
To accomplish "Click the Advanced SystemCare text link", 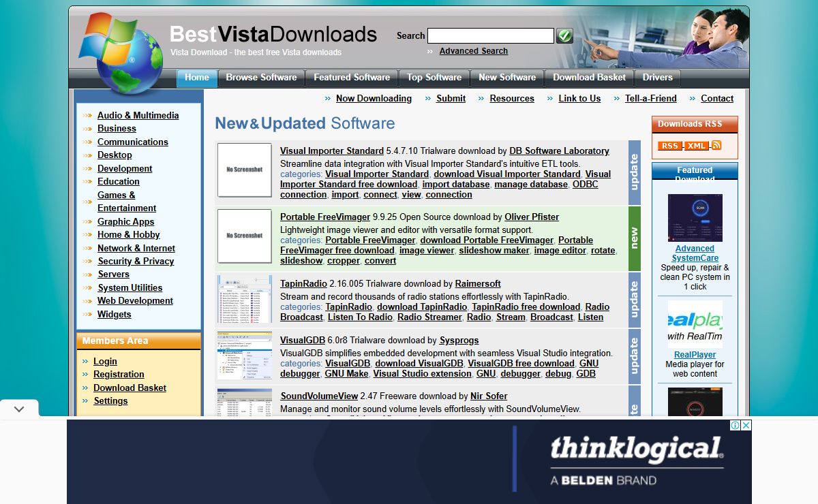I will [x=695, y=253].
